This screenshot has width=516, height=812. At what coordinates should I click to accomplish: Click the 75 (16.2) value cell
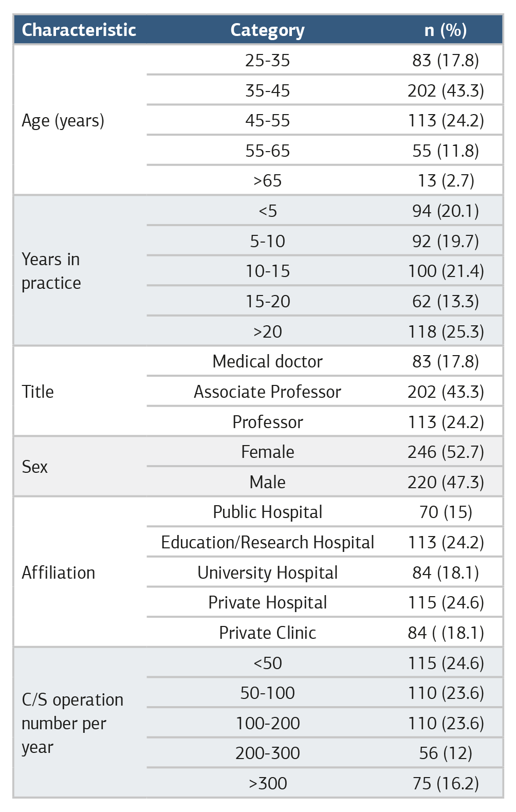click(x=446, y=783)
